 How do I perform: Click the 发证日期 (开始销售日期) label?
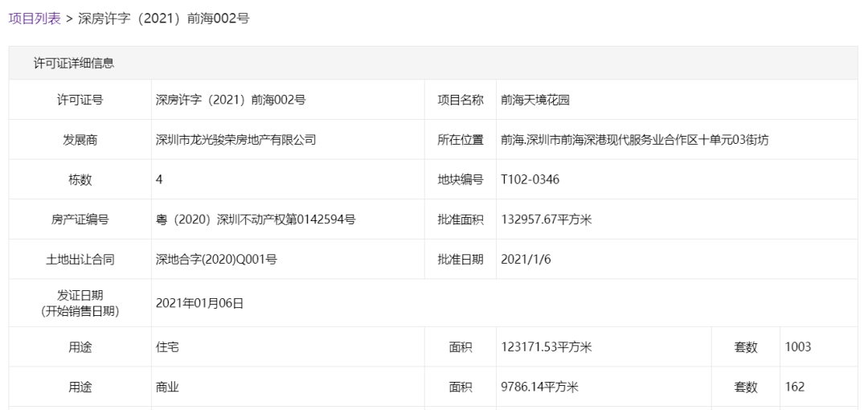pos(80,303)
